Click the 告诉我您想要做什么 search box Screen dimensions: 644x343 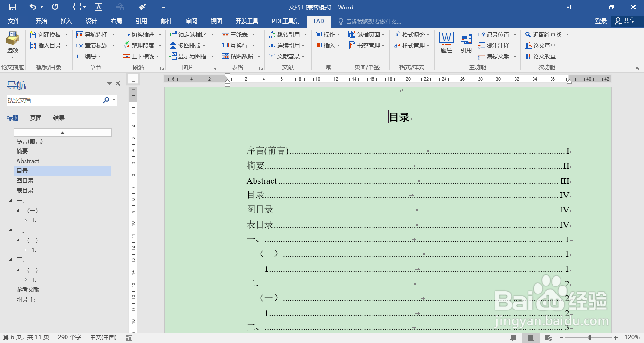[x=370, y=21]
